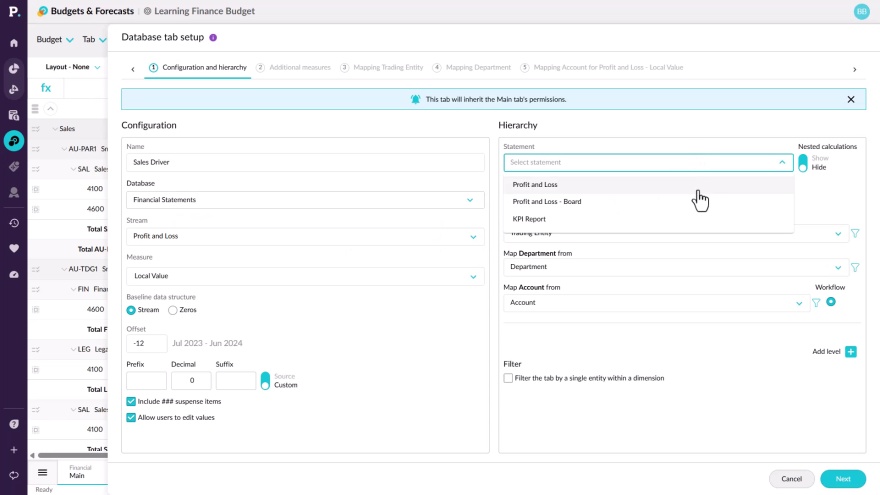
Task: Open the Map Department from dropdown
Action: [675, 267]
